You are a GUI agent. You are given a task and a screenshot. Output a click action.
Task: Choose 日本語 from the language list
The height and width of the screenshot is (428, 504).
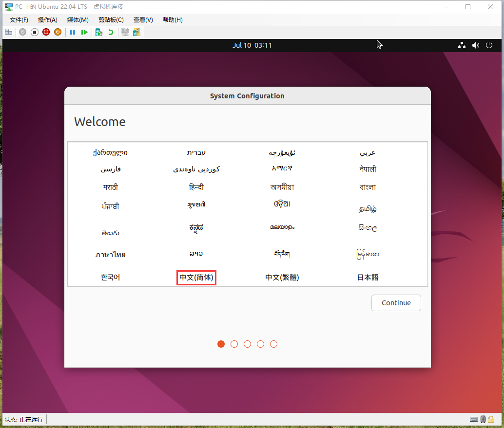[368, 278]
